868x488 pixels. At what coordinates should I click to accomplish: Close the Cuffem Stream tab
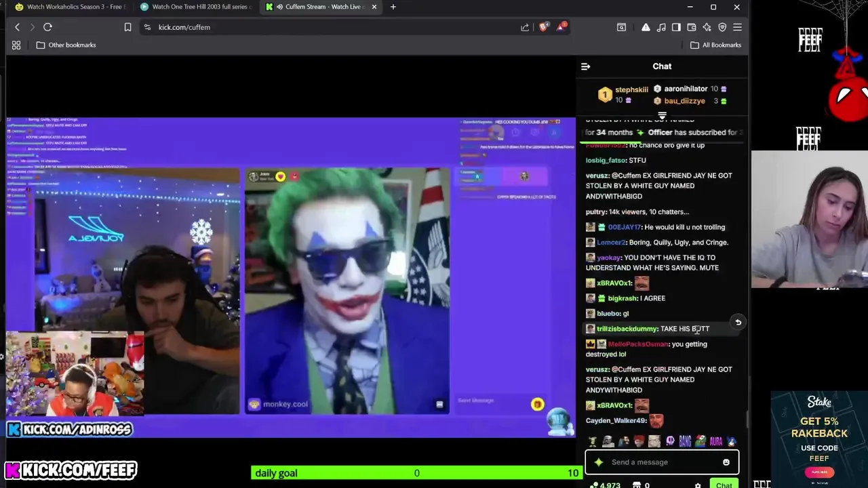pos(374,7)
